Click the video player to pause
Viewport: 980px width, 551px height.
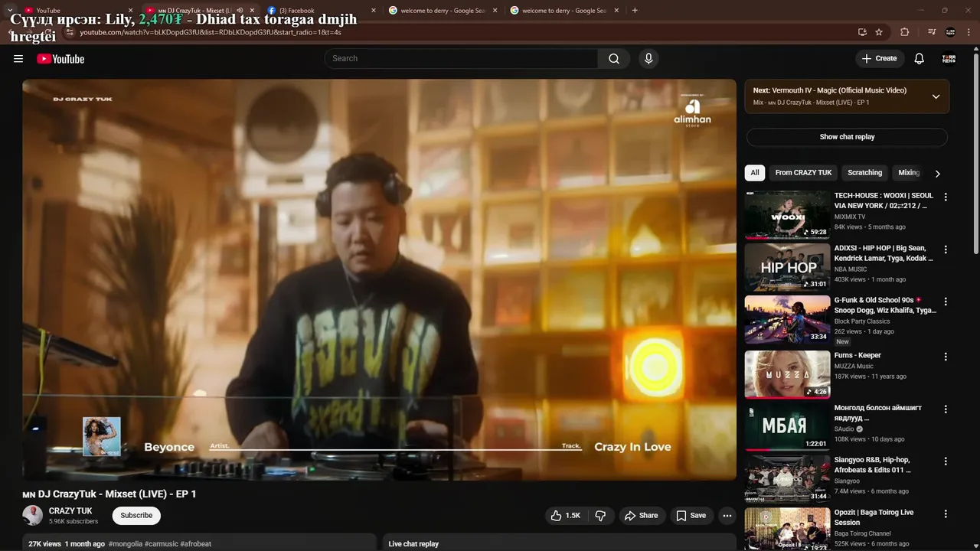(x=379, y=279)
